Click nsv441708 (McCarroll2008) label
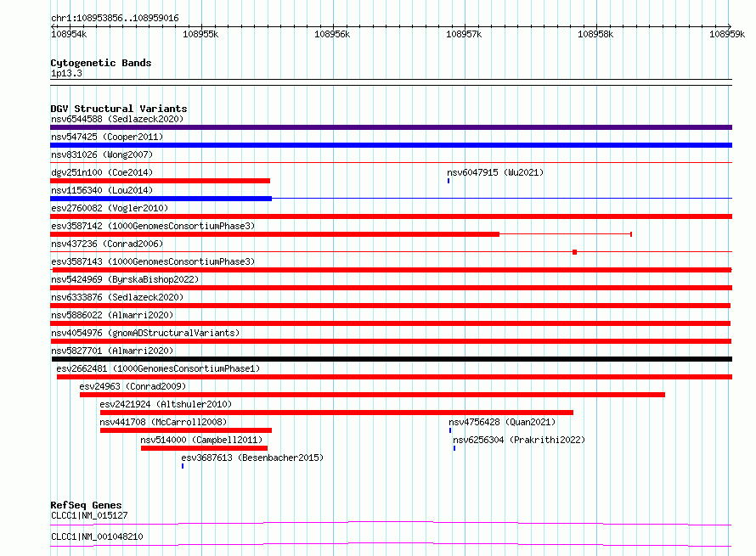Screen dimensions: 756x556 click(x=163, y=422)
